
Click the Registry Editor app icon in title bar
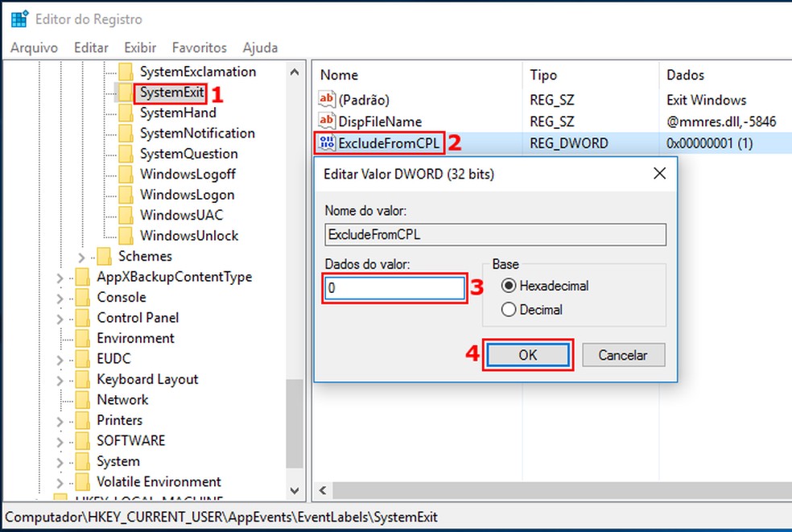pyautogui.click(x=19, y=19)
